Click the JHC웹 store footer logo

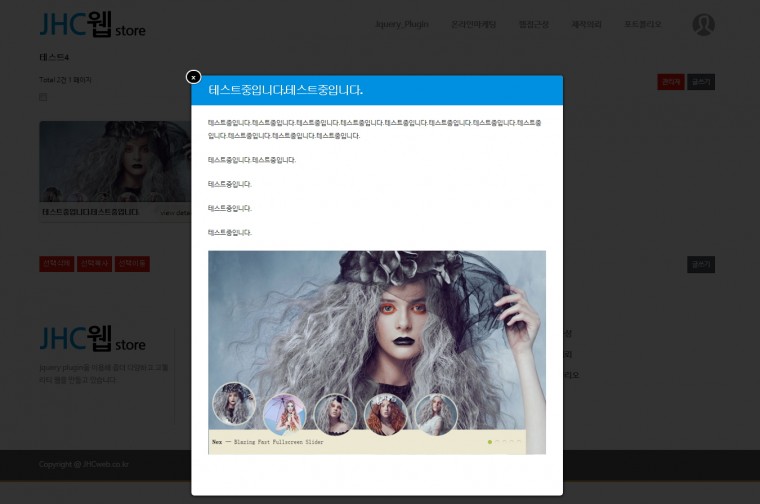tap(93, 338)
